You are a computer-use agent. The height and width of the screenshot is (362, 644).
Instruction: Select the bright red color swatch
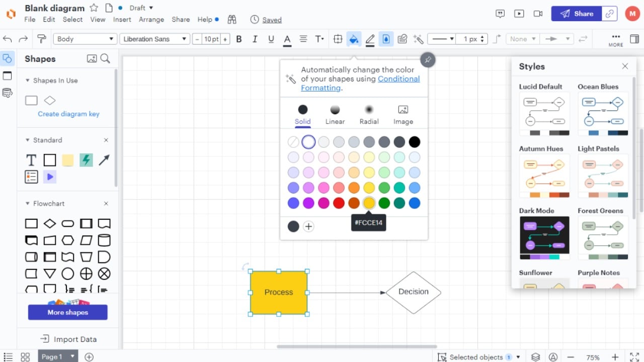tap(339, 203)
